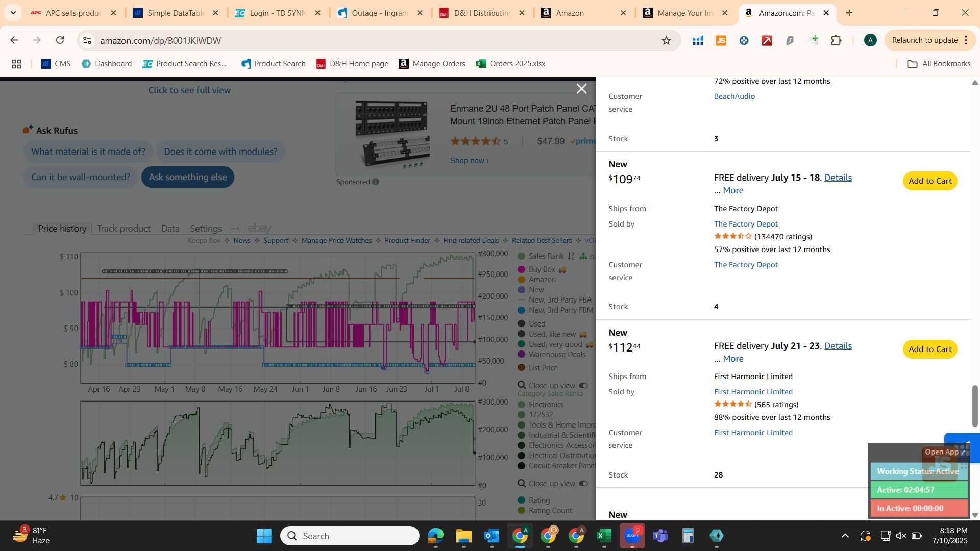
Task: Click Ask something else Rufus button
Action: click(x=188, y=177)
